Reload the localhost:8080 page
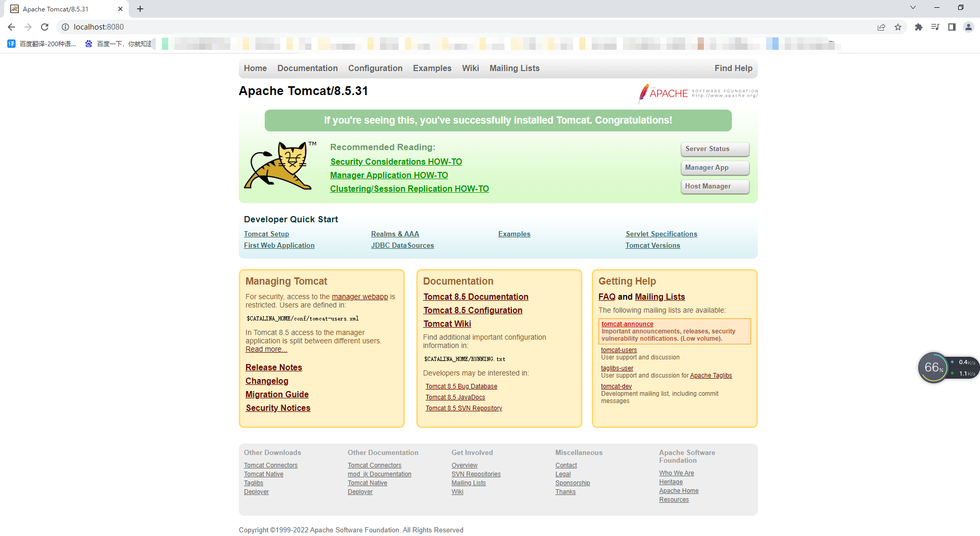 coord(45,27)
